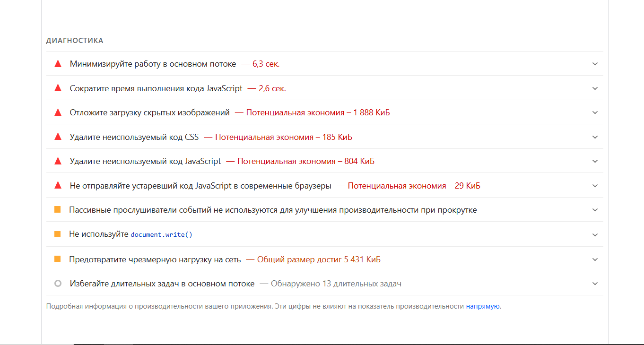Screen dimensions: 644x345
Task: Click orange square icon for document.write() audit
Action: pos(58,234)
